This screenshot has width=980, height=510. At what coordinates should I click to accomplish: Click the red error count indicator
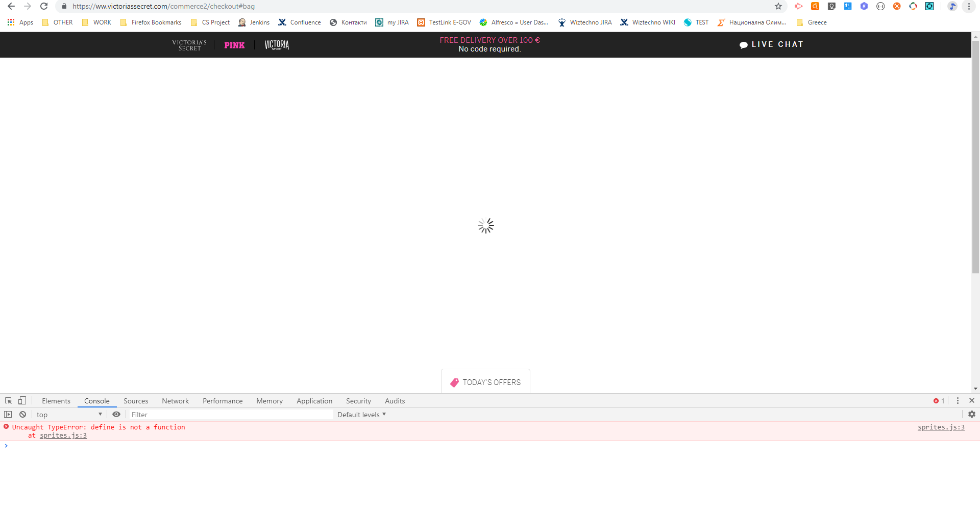coord(939,401)
